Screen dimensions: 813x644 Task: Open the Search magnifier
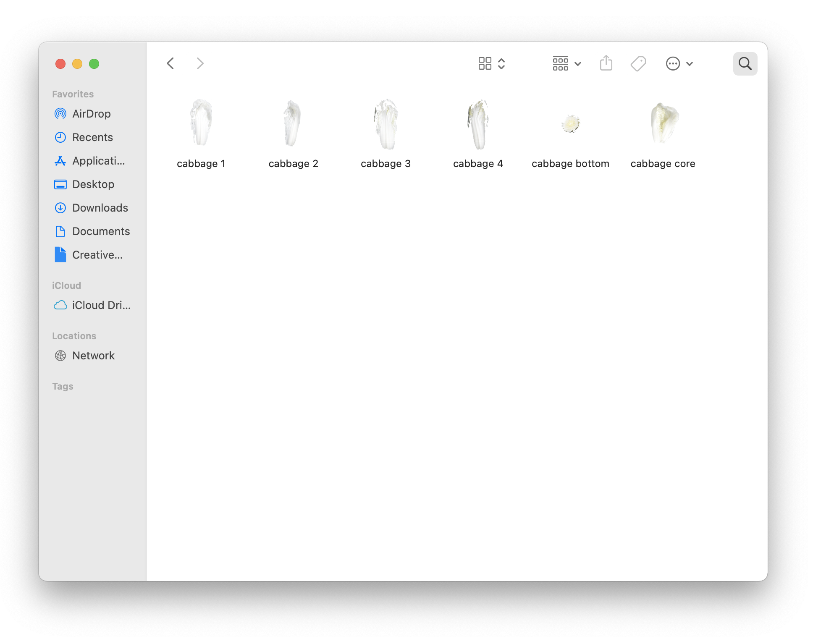745,63
